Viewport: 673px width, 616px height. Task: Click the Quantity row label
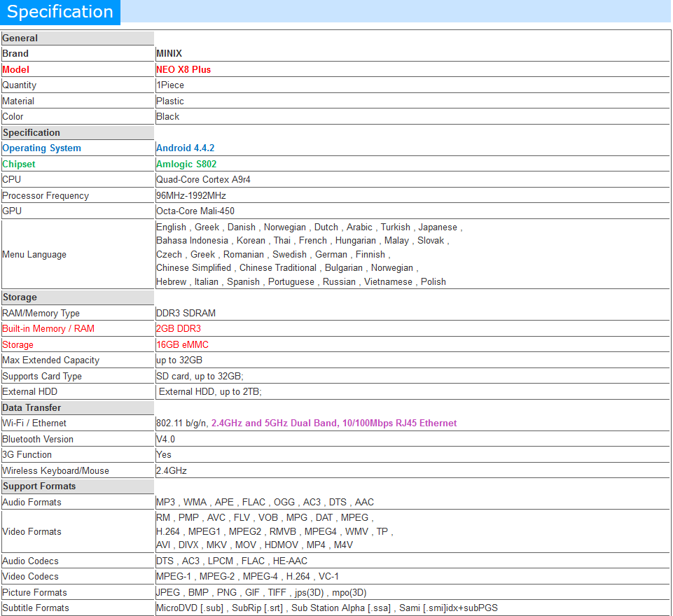pyautogui.click(x=20, y=85)
